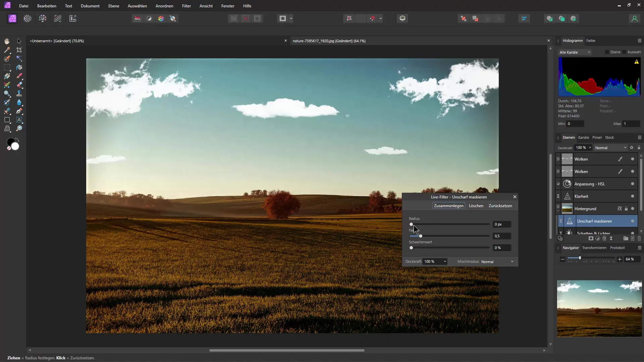Open the layer Deckkraft 100 % dropdown
The height and width of the screenshot is (362, 644).
coord(583,148)
